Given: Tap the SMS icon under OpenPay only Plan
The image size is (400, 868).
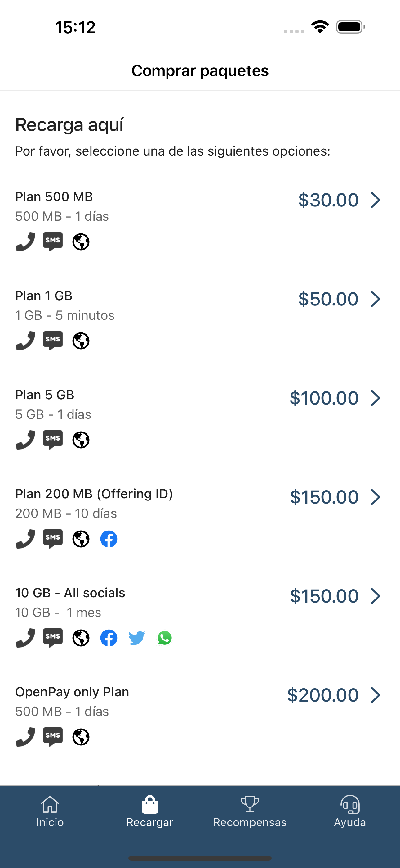Looking at the screenshot, I should (x=53, y=737).
